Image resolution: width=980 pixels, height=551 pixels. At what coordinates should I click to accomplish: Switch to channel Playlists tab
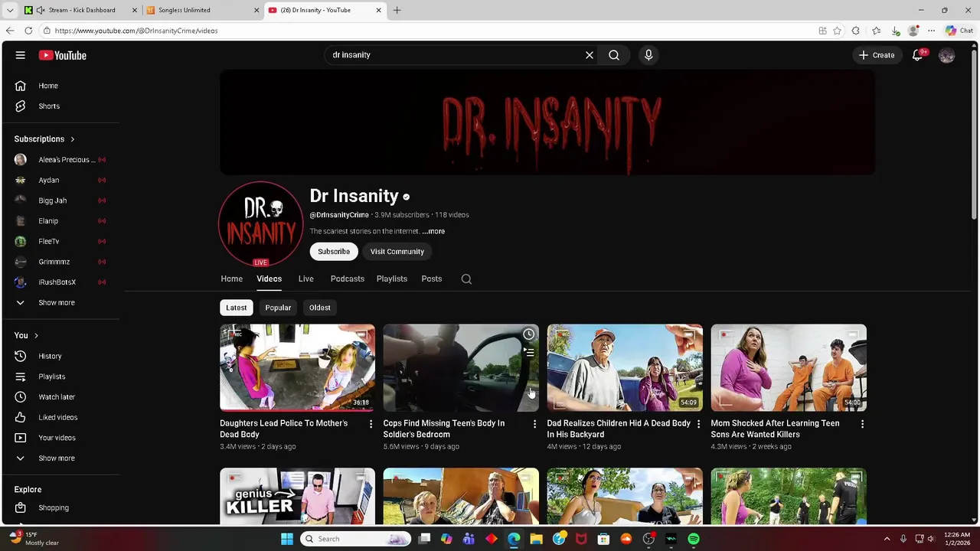coord(392,279)
